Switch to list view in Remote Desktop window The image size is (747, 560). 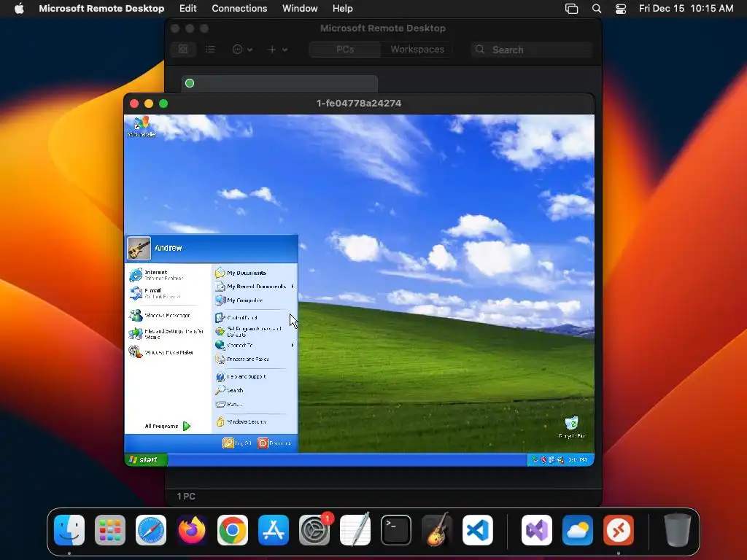210,49
